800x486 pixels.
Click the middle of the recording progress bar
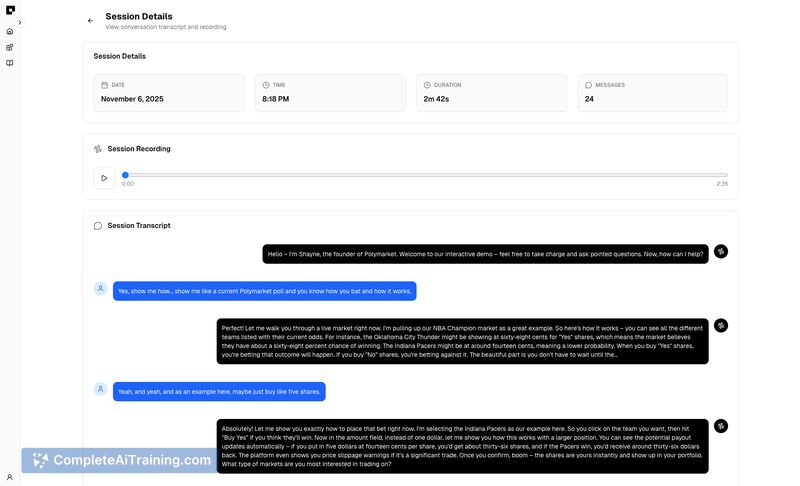pyautogui.click(x=426, y=175)
